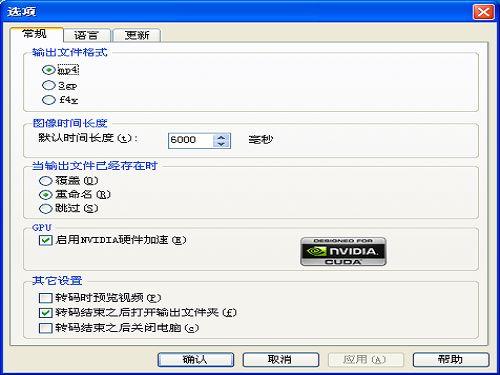Decrease default duration with down arrow
Image resolution: width=500 pixels, height=375 pixels.
pyautogui.click(x=221, y=144)
